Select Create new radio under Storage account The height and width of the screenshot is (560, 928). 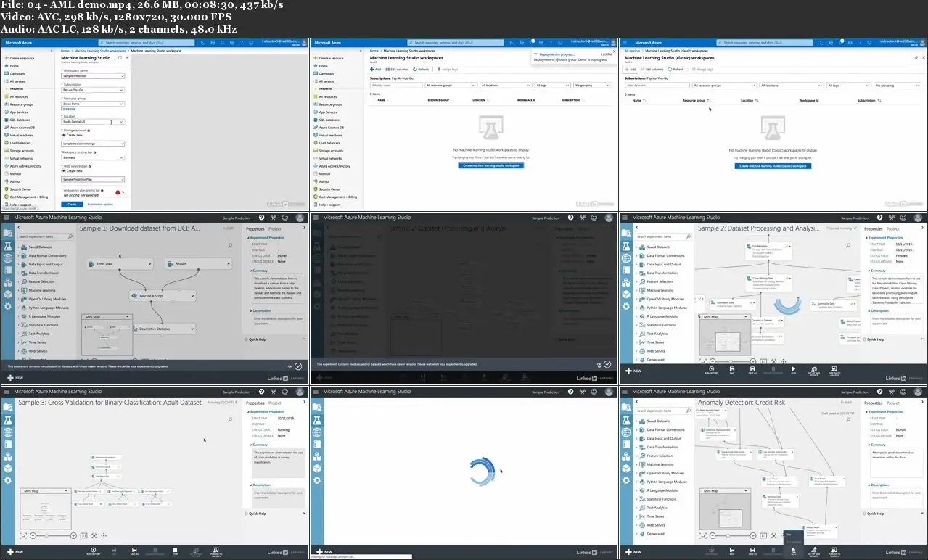coord(64,135)
